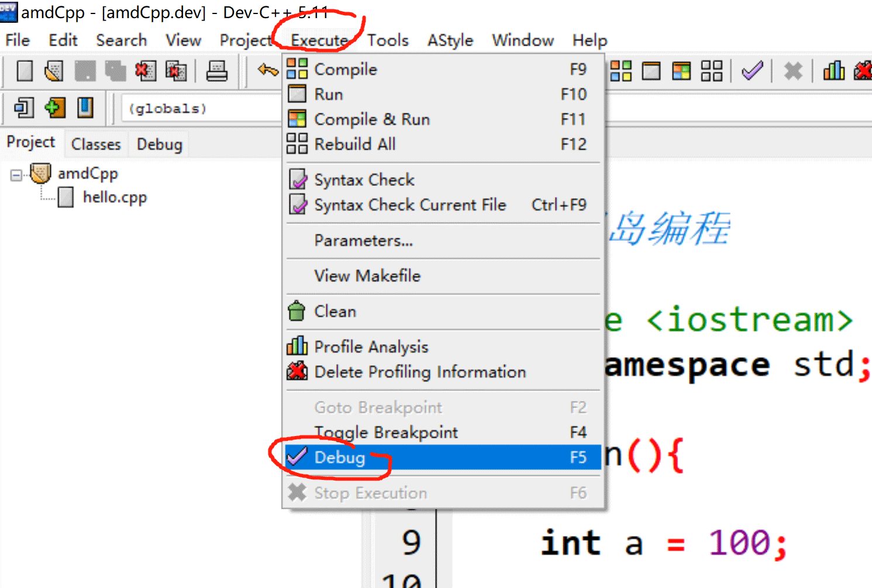Choose Rebuild All menu entry
Screen dimensions: 872x588
443,144
